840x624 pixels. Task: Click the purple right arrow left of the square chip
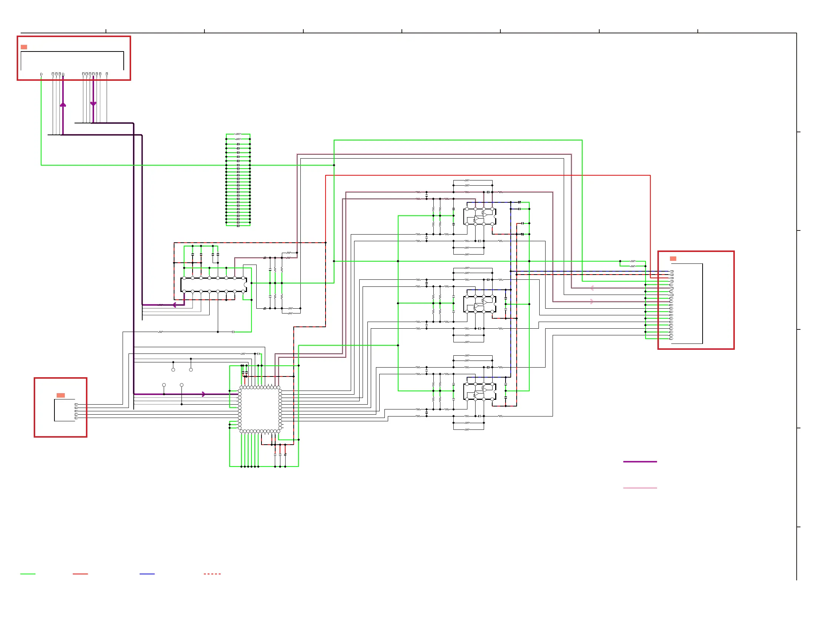tap(203, 394)
